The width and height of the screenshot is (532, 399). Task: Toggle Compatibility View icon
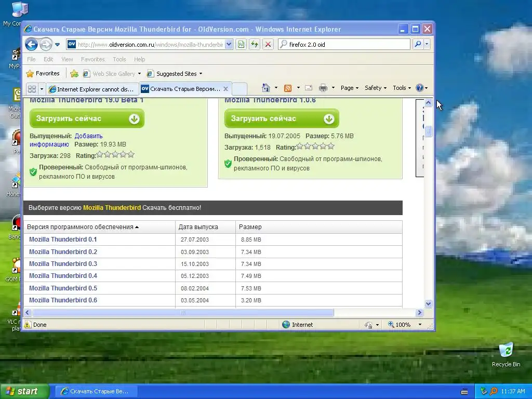[241, 45]
